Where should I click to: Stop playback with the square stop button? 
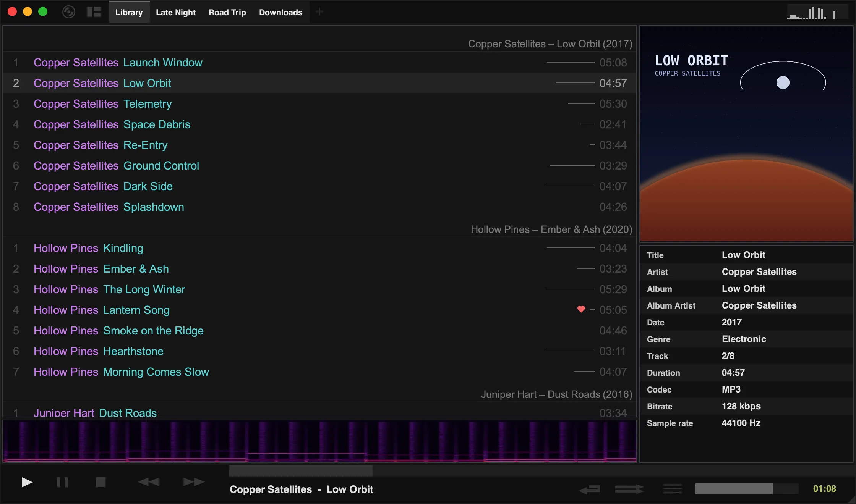click(x=101, y=482)
